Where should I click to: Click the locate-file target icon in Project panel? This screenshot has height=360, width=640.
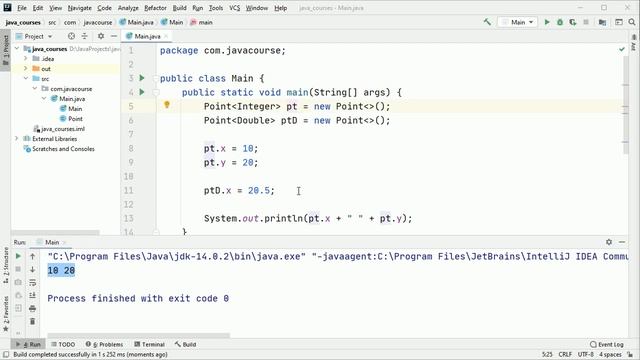(71, 36)
